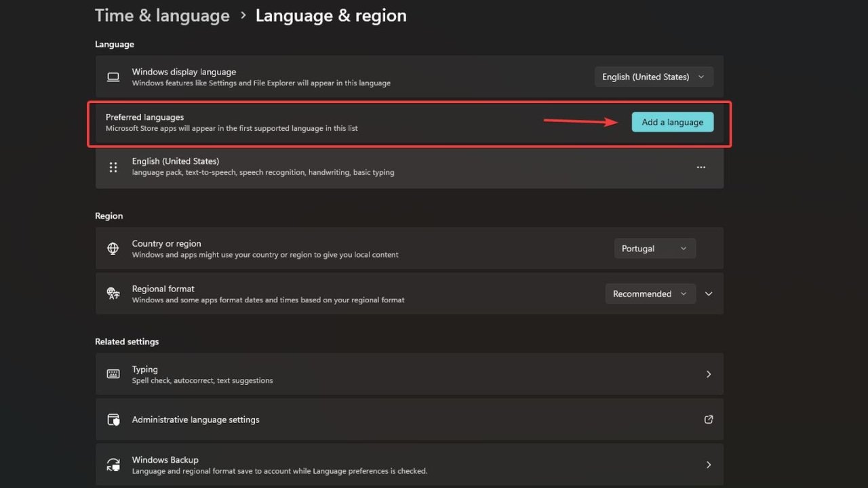The image size is (868, 488).
Task: Click the Add a language button
Action: [x=672, y=122]
